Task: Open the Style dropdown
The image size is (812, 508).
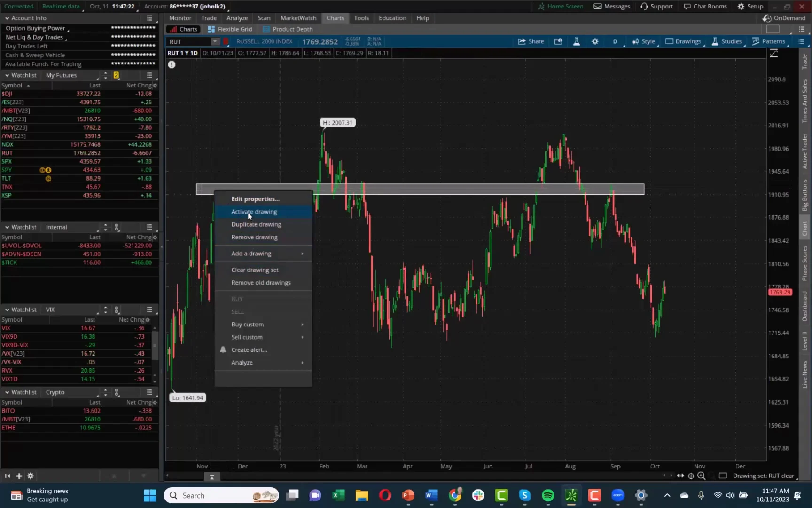Action: click(644, 41)
